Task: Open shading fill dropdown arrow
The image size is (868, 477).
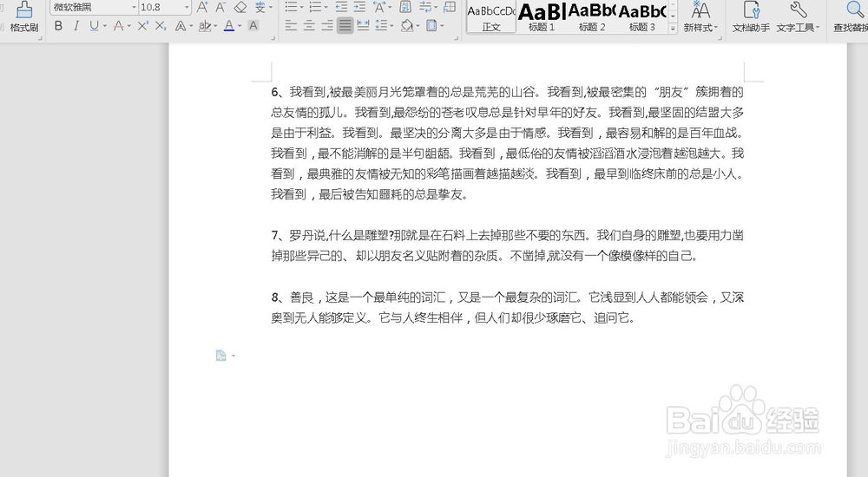Action: (418, 25)
